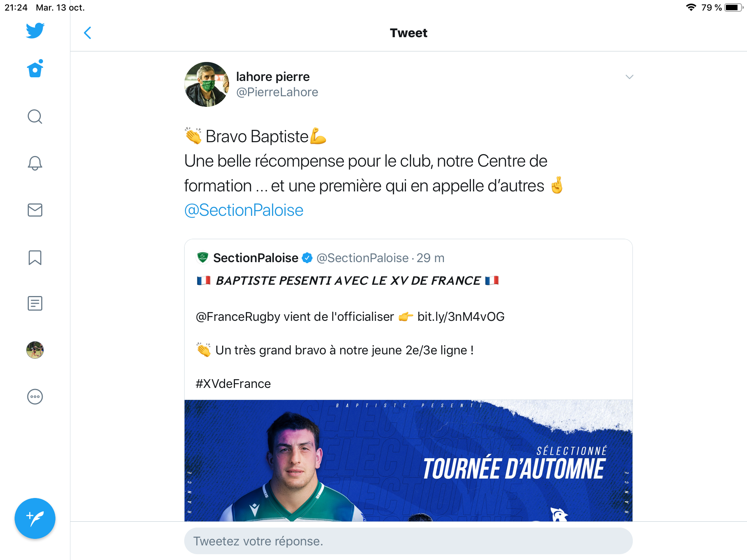Open Bookmarks icon in sidebar
747x560 pixels.
pos(35,257)
